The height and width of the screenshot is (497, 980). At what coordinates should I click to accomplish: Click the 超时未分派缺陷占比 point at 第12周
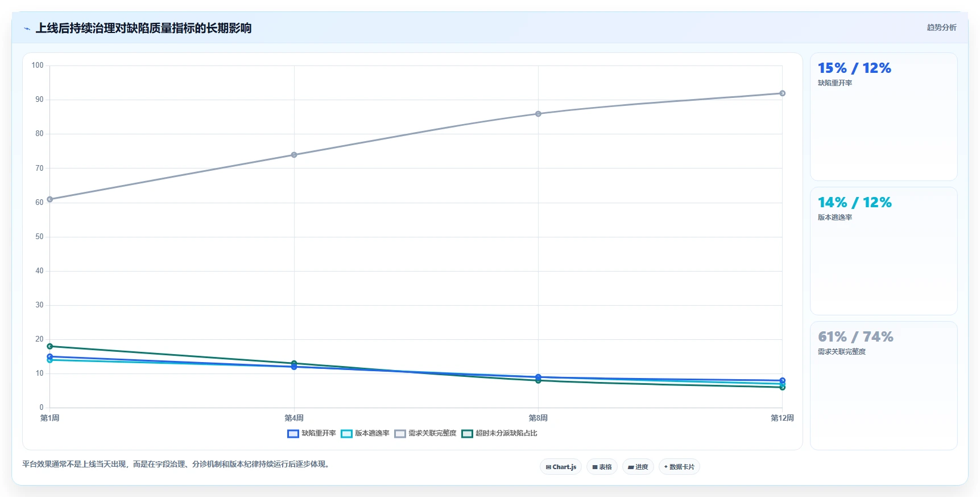782,387
